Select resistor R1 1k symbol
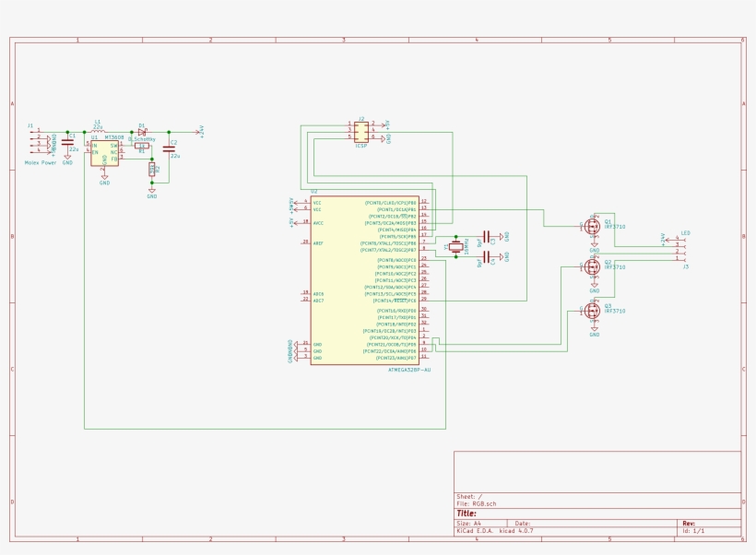The image size is (756, 555). pos(141,147)
